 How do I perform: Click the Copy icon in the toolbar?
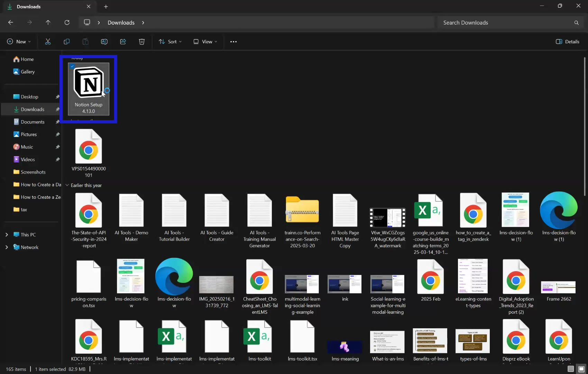coord(66,42)
